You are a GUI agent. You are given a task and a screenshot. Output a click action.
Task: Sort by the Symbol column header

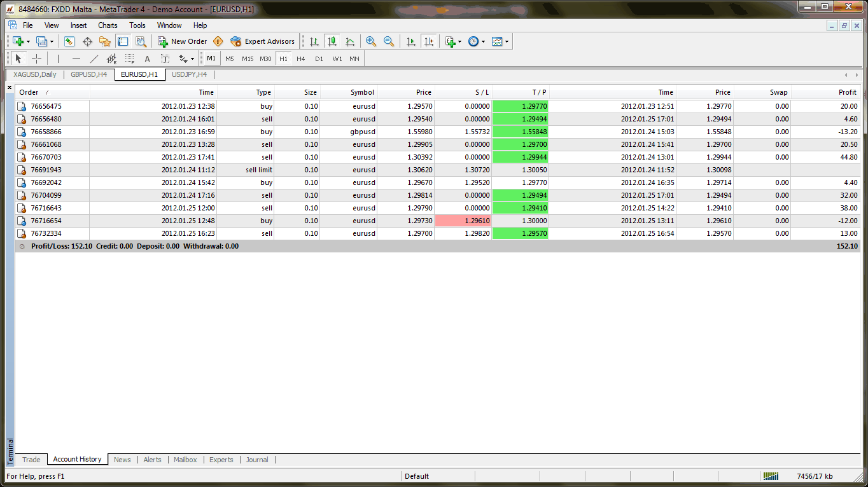click(x=349, y=92)
